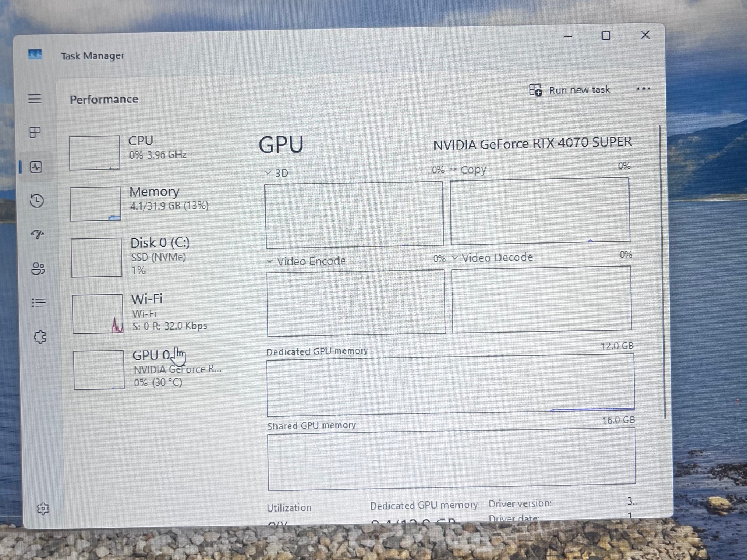Viewport: 747px width, 560px height.
Task: Click the 3D engine graph
Action: coord(354,215)
